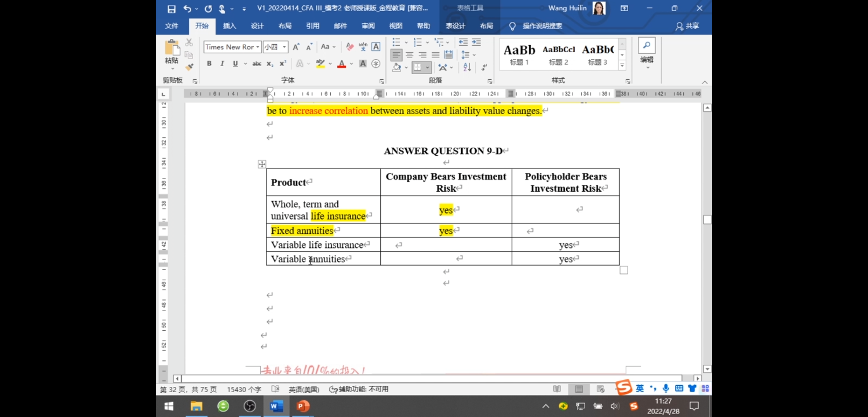Switch to the 插入 ribbon tab
868x417 pixels.
(x=229, y=26)
